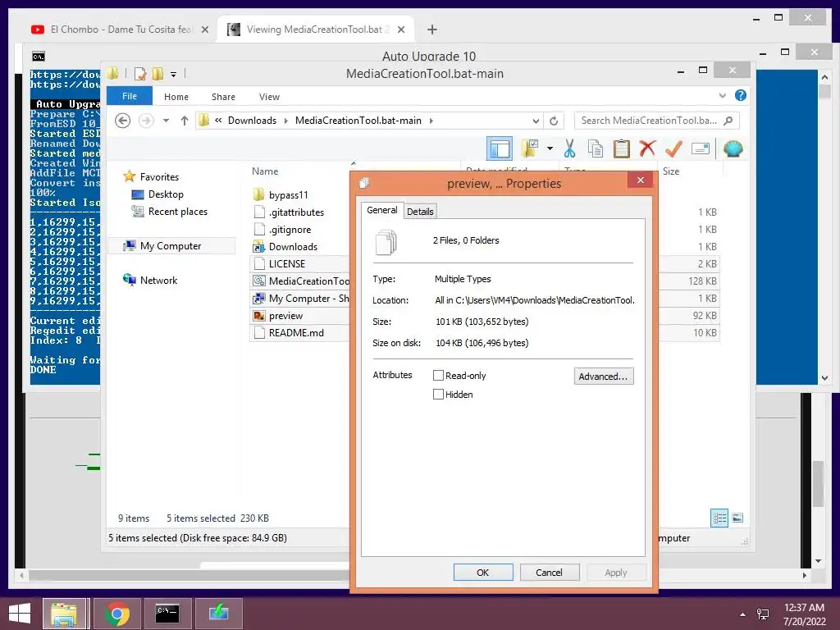Image resolution: width=840 pixels, height=630 pixels.
Task: Click the Downloads breadcrumb in address bar
Action: [252, 121]
